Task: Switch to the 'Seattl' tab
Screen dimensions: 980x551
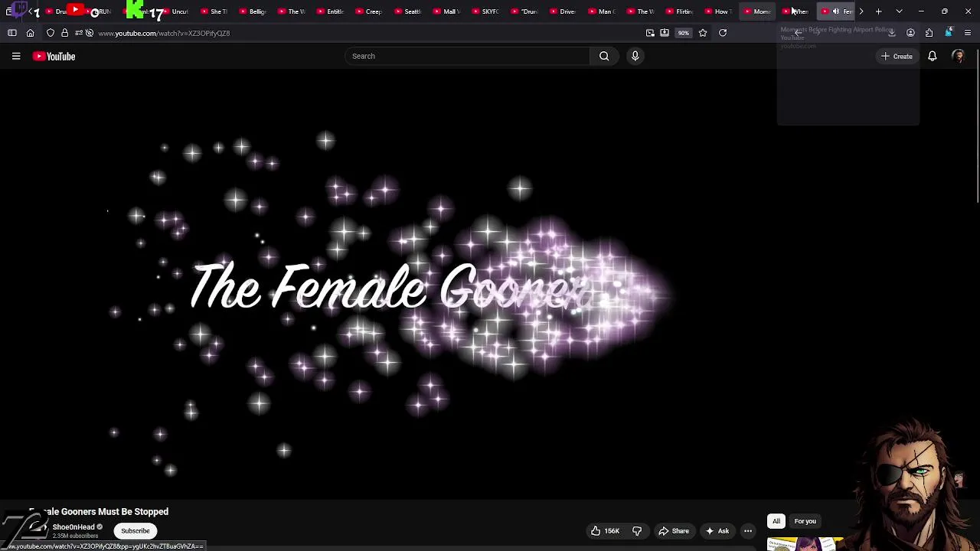Action: [410, 11]
